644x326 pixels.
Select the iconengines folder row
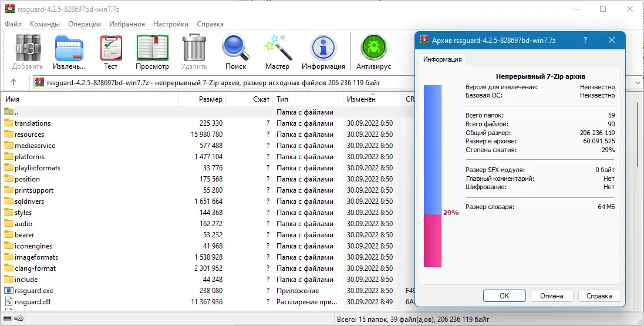click(x=207, y=246)
